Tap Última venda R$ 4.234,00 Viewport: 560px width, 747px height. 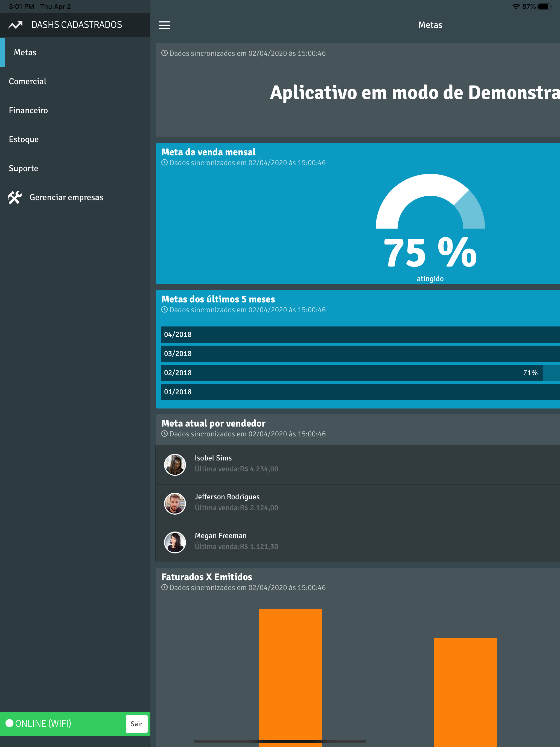(237, 469)
